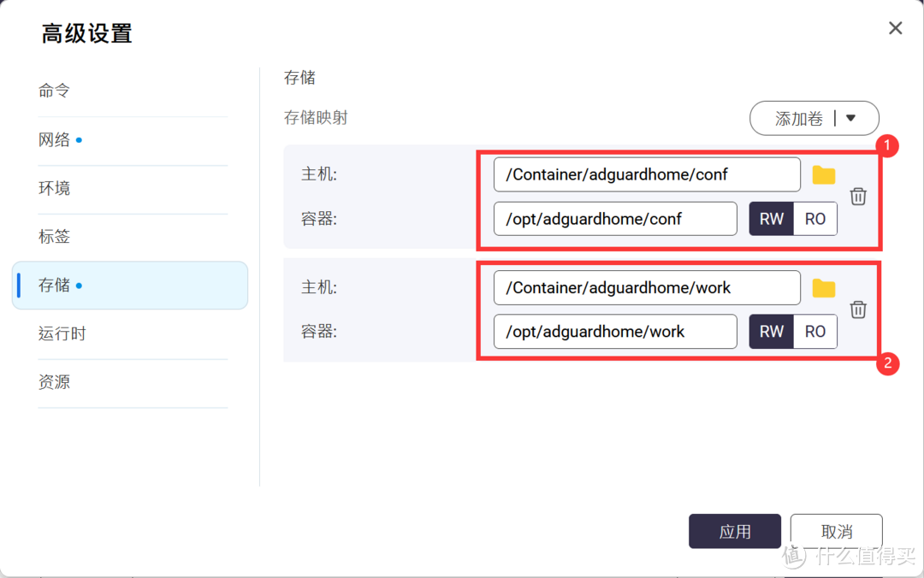Open the 标签 configuration page
924x578 pixels.
(54, 237)
